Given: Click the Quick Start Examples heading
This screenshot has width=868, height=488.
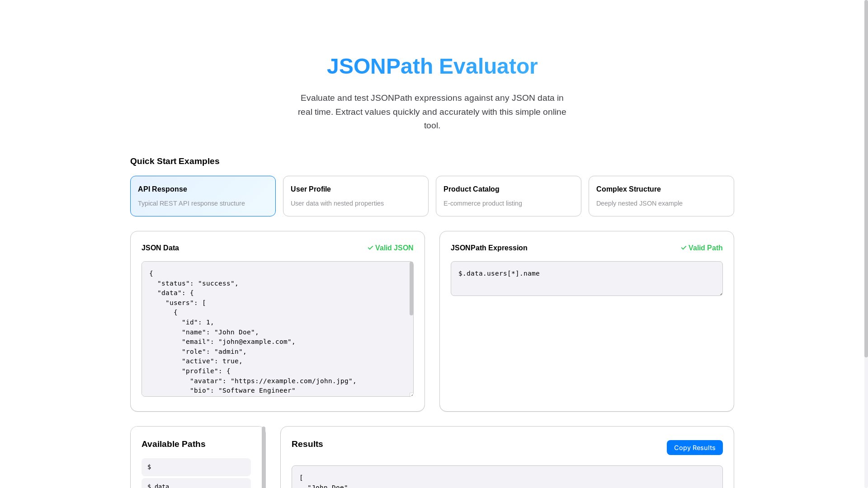Looking at the screenshot, I should 175,161.
